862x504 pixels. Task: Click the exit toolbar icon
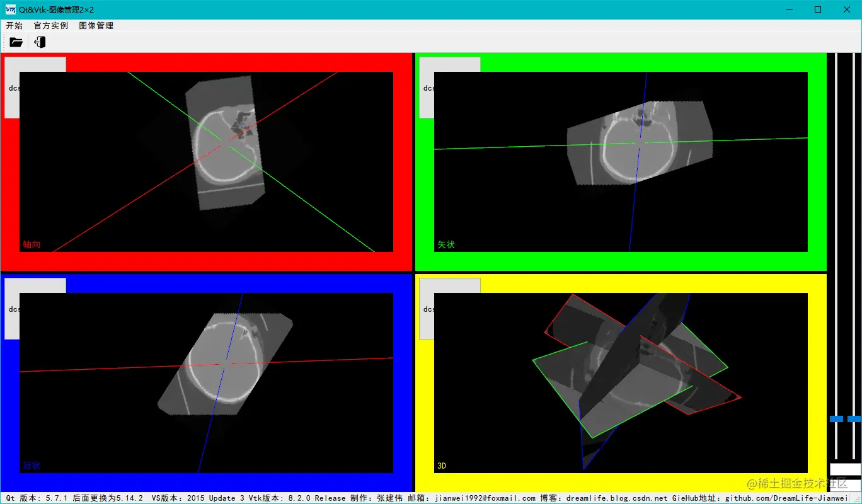(39, 42)
